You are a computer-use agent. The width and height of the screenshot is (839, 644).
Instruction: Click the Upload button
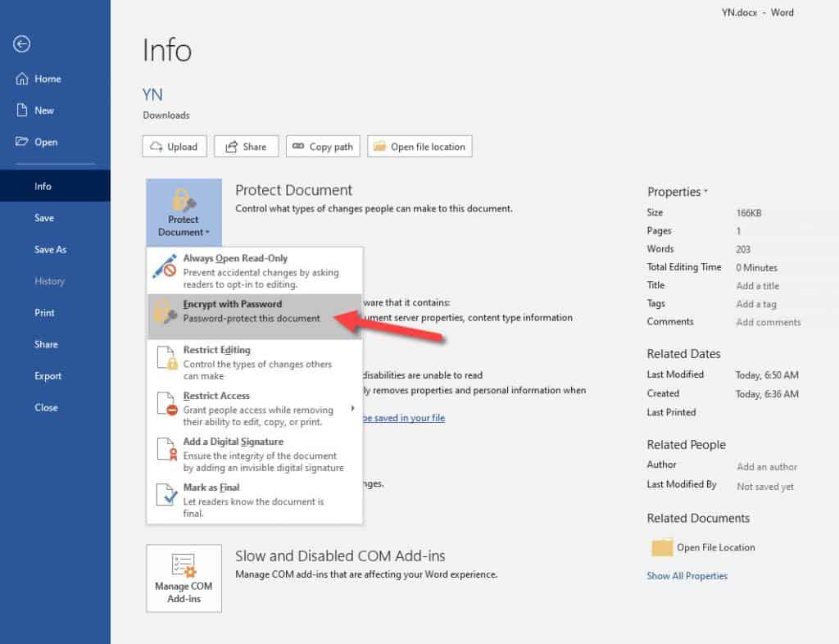174,146
